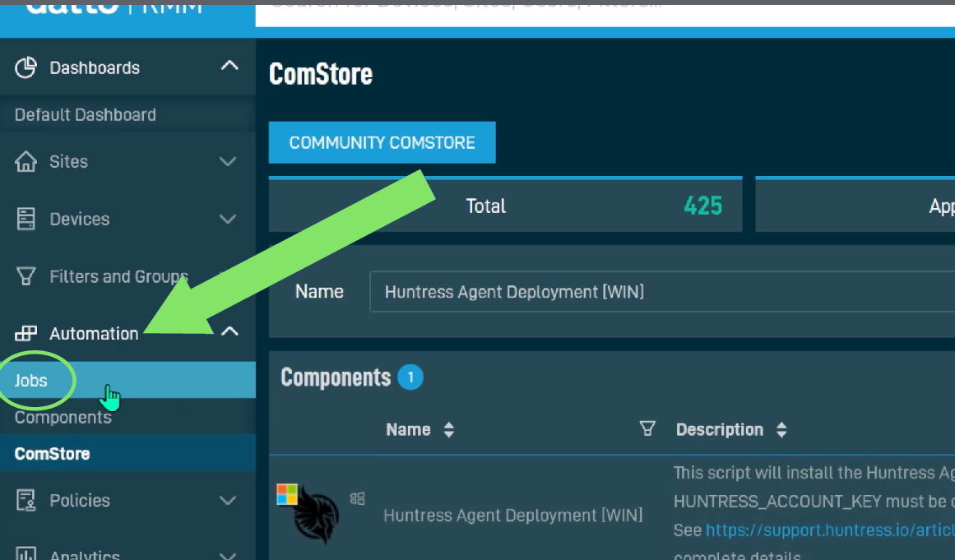The height and width of the screenshot is (560, 955).
Task: Open Huntress Agent Deployment [WIN] component
Action: click(x=512, y=516)
